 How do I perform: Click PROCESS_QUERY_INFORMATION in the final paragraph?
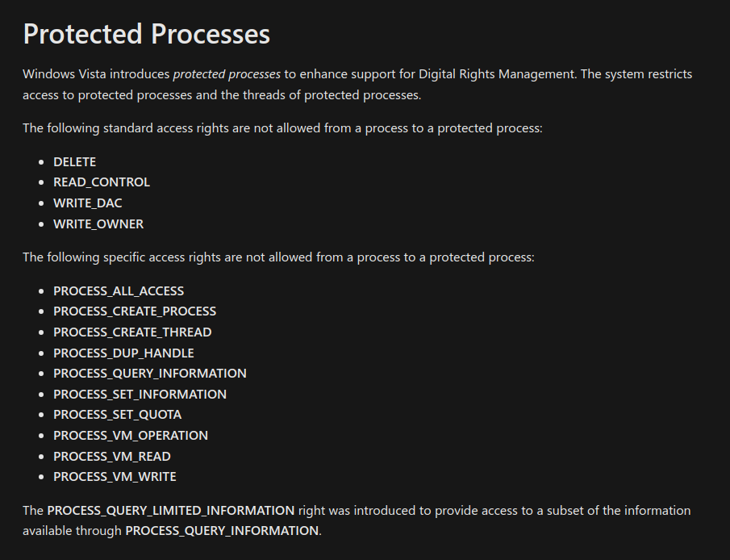222,531
